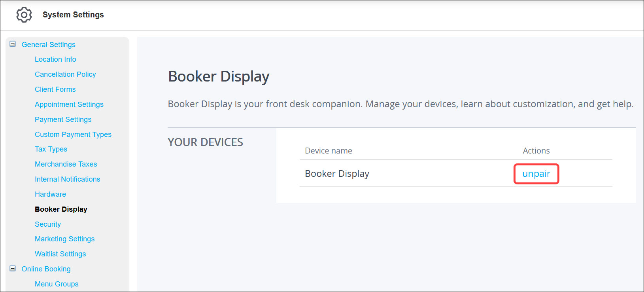Open Location Info settings
The image size is (644, 292).
click(x=55, y=59)
